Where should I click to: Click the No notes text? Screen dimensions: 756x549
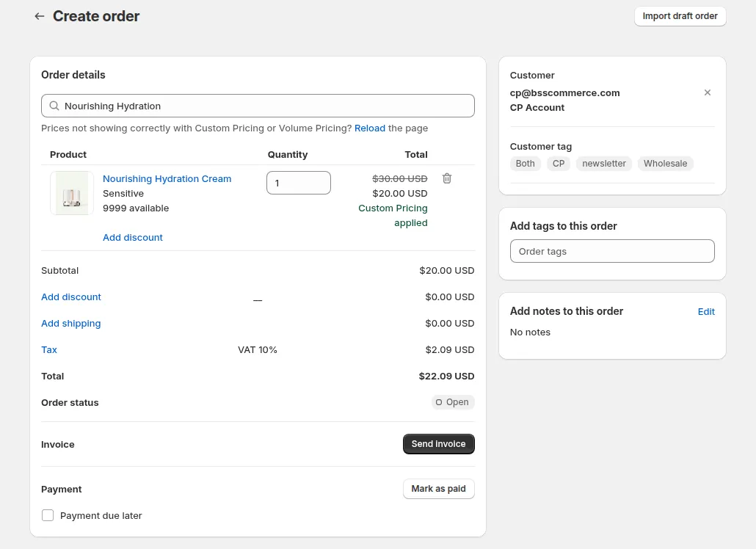coord(530,332)
